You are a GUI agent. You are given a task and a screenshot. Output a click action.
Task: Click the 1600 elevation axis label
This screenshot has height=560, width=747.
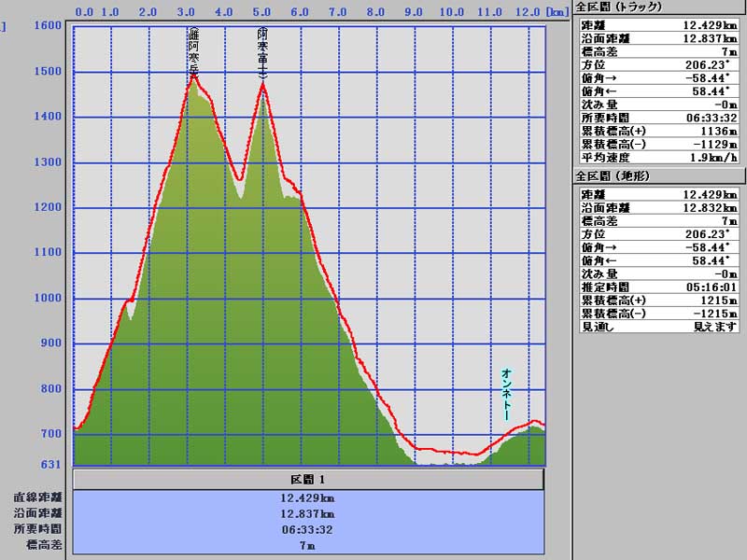point(49,27)
